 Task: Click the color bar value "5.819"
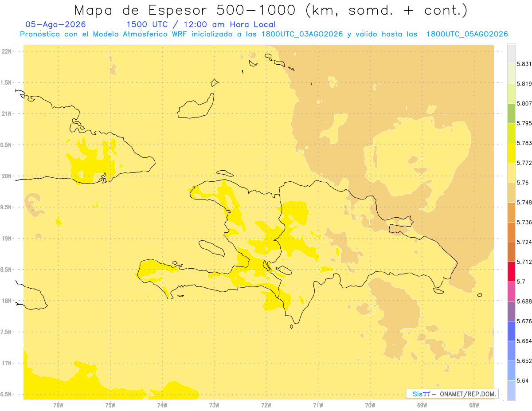524,84
